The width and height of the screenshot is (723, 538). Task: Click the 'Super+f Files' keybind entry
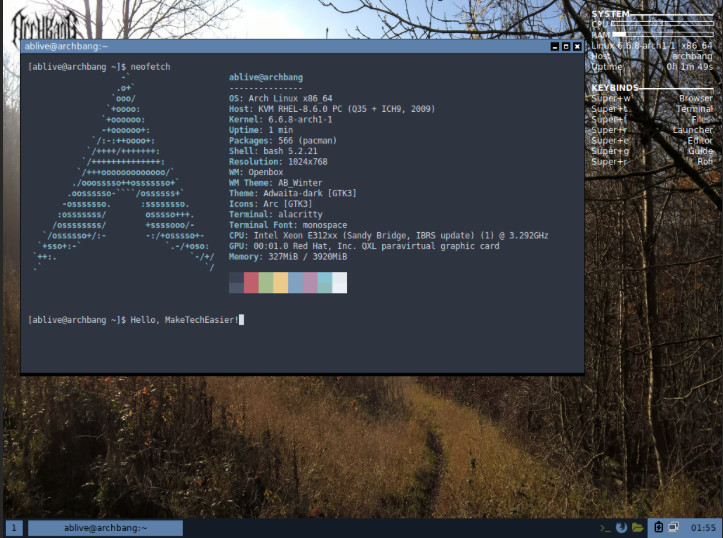tap(652, 120)
